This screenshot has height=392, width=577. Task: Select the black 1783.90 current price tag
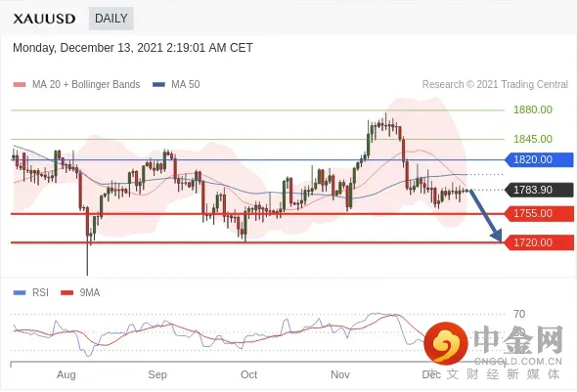point(539,190)
